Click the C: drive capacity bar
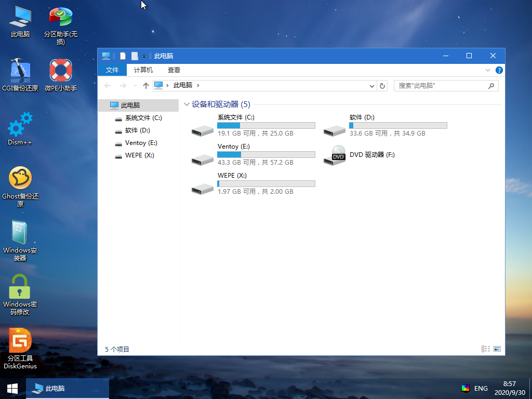Screen dimensions: 532x399 (266, 125)
